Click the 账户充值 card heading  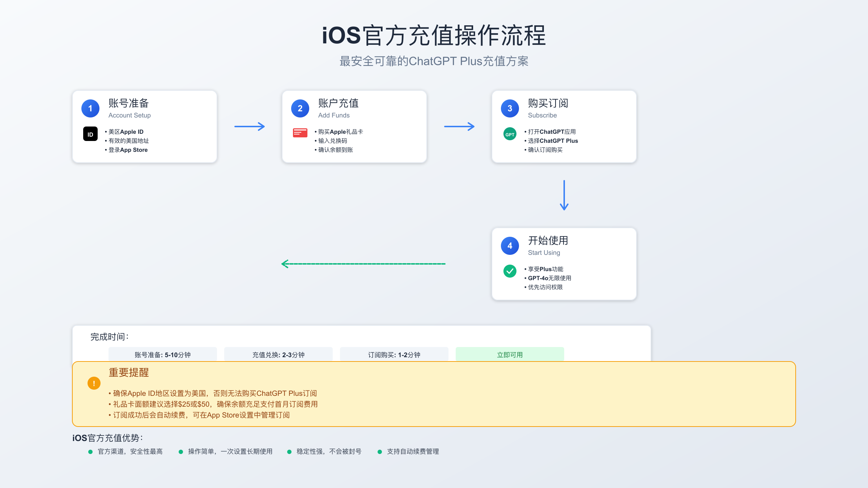(x=339, y=103)
